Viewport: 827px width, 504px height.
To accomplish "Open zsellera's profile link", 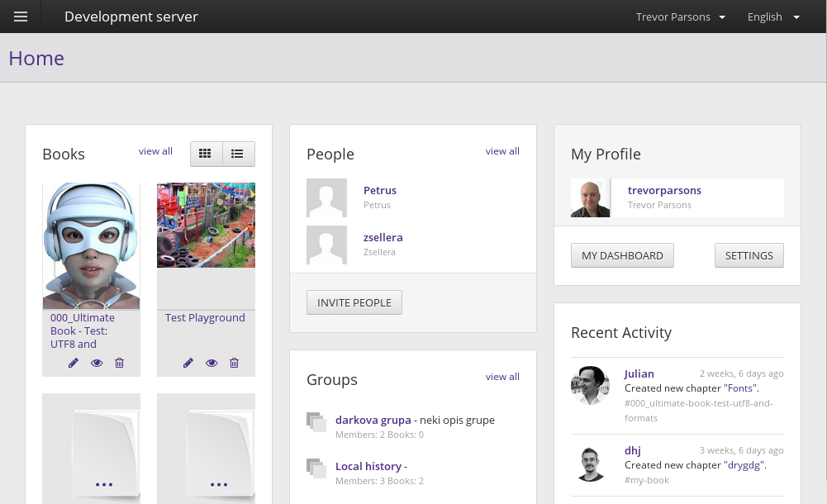I will [x=383, y=237].
